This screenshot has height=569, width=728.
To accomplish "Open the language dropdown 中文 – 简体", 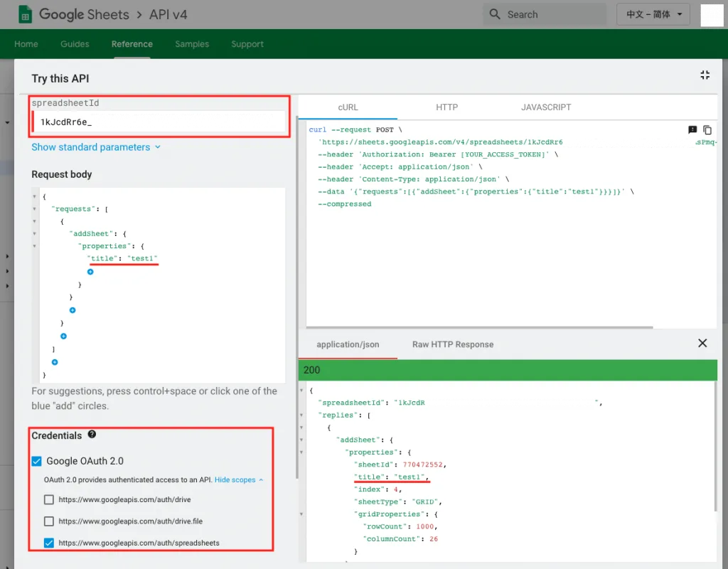I will (653, 14).
